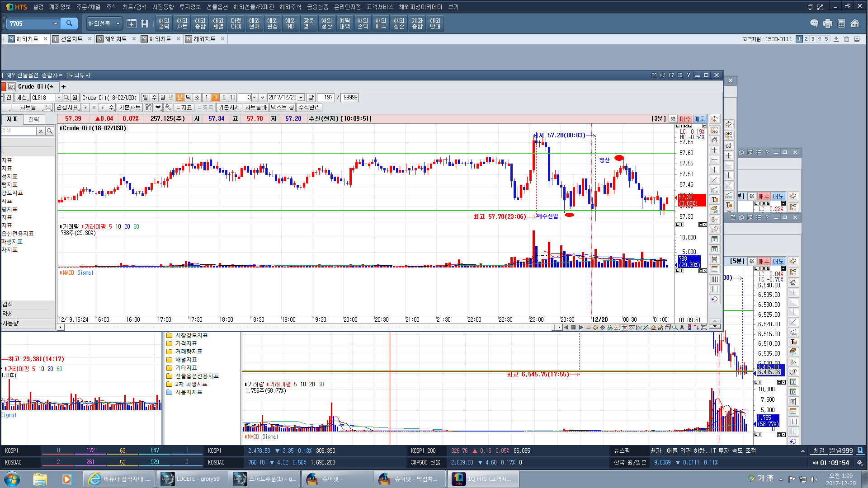
Task: Click the Won currency symbol icon
Action: pyautogui.click(x=158, y=108)
